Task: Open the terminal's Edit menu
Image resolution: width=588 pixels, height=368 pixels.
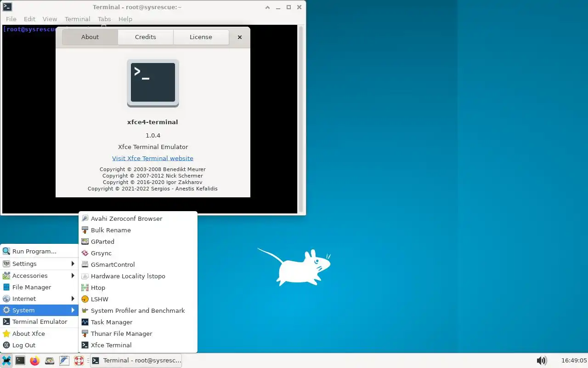Action: (29, 19)
